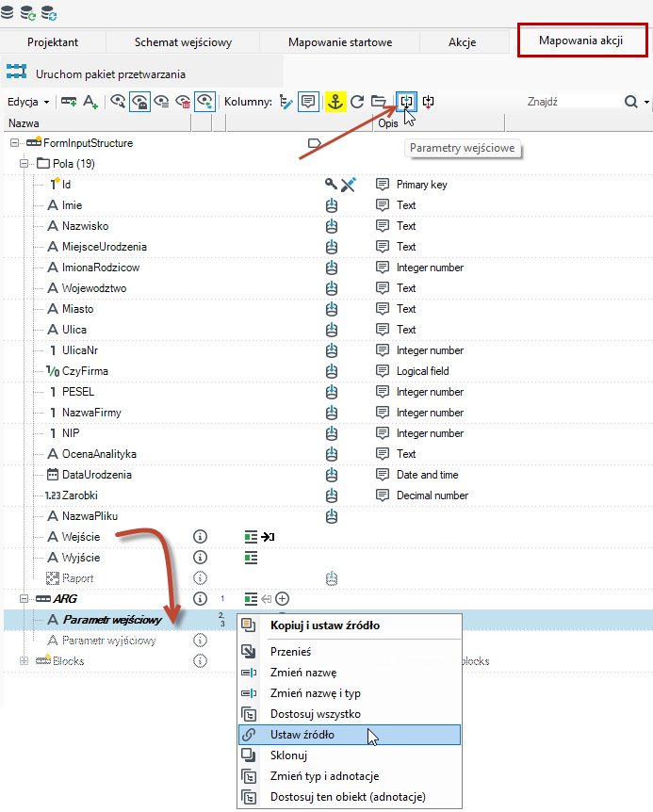Toggle the eye with magnifier filter

(x=118, y=102)
